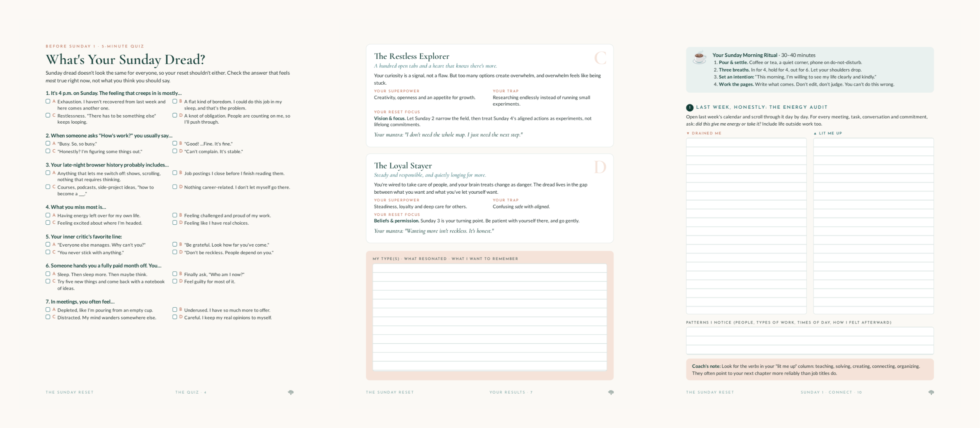Click 'THE QUIZ · 4' footer label
Viewport: 980px width, 428px height.
click(191, 392)
